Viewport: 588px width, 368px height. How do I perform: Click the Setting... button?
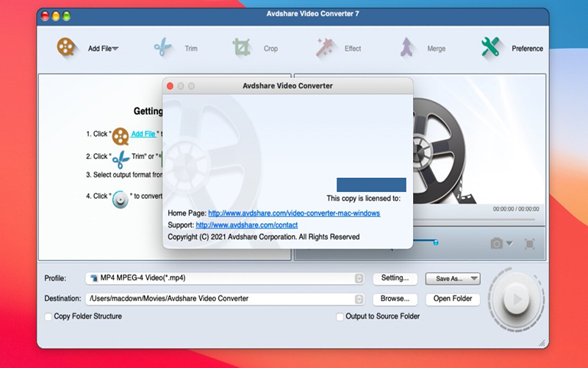tap(395, 278)
